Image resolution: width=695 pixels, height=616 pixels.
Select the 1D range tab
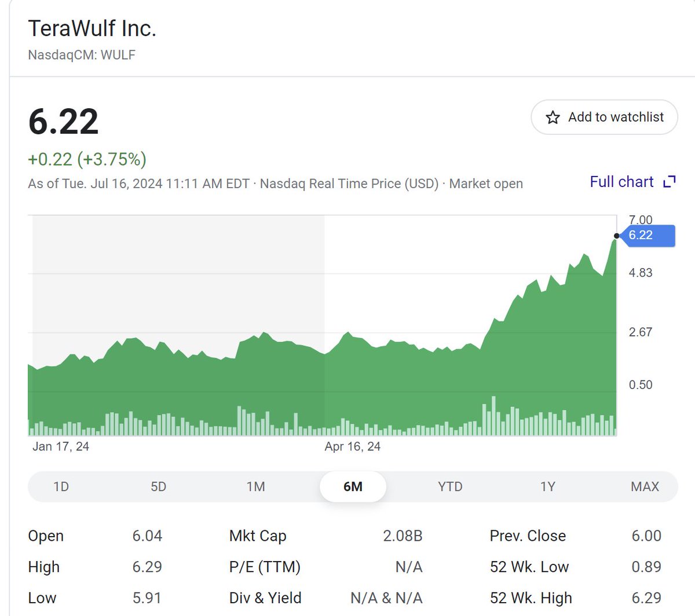[61, 486]
